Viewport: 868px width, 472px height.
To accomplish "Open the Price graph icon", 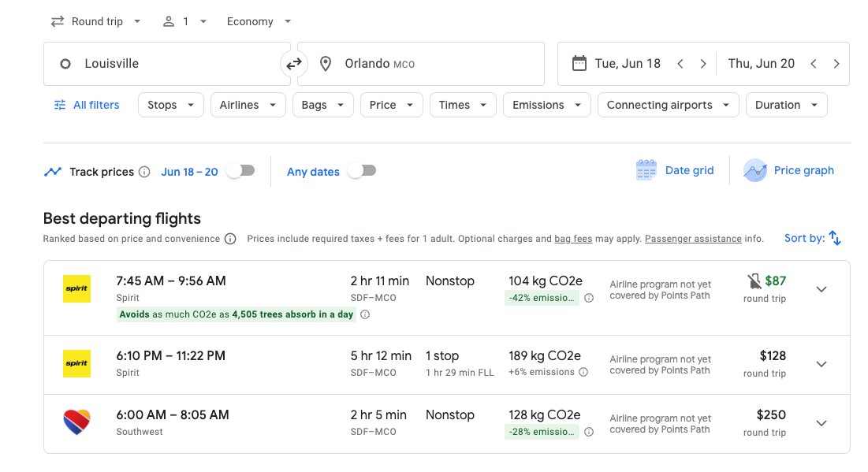I will point(754,170).
